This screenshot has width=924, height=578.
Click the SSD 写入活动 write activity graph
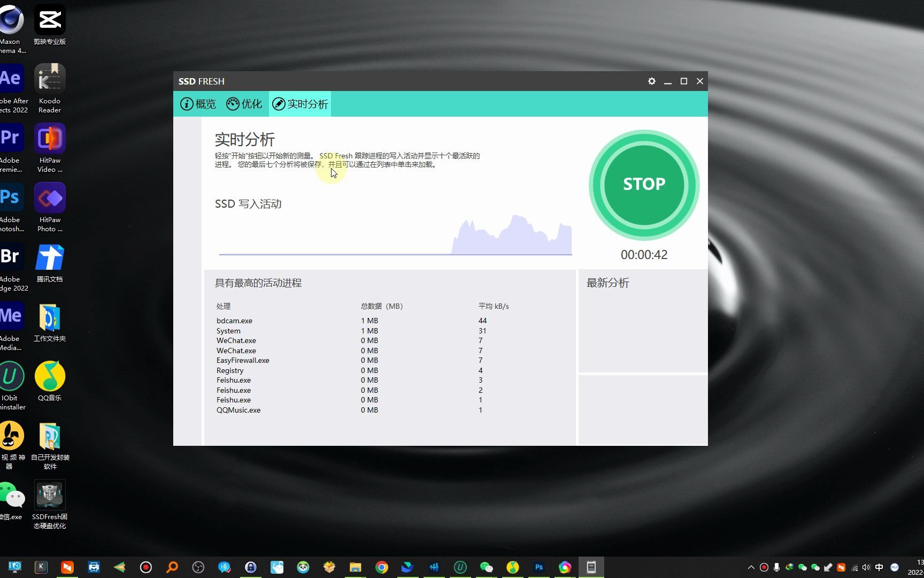click(x=395, y=234)
